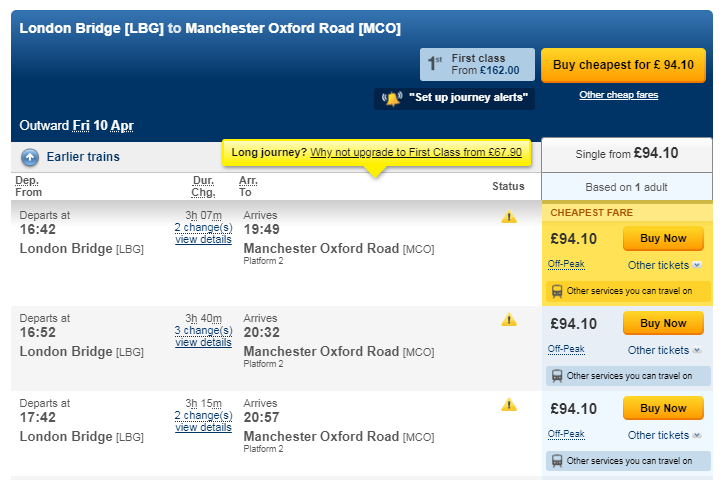Click the Earlier trains up-arrow icon
This screenshot has width=725, height=480.
coord(30,157)
